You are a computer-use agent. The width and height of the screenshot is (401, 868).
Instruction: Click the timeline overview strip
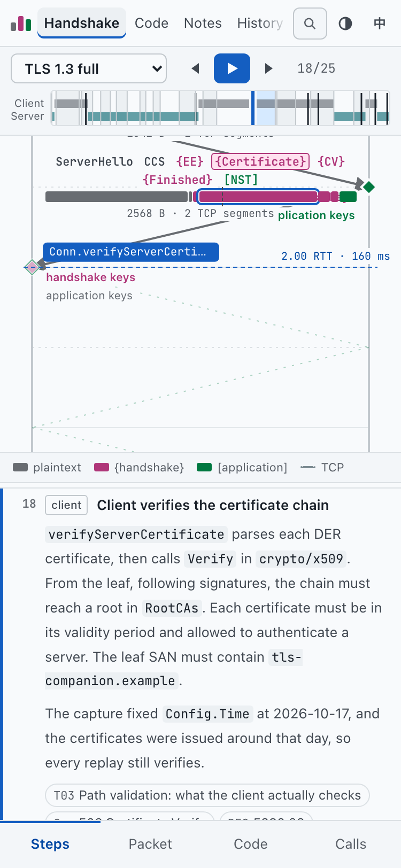coord(220,108)
